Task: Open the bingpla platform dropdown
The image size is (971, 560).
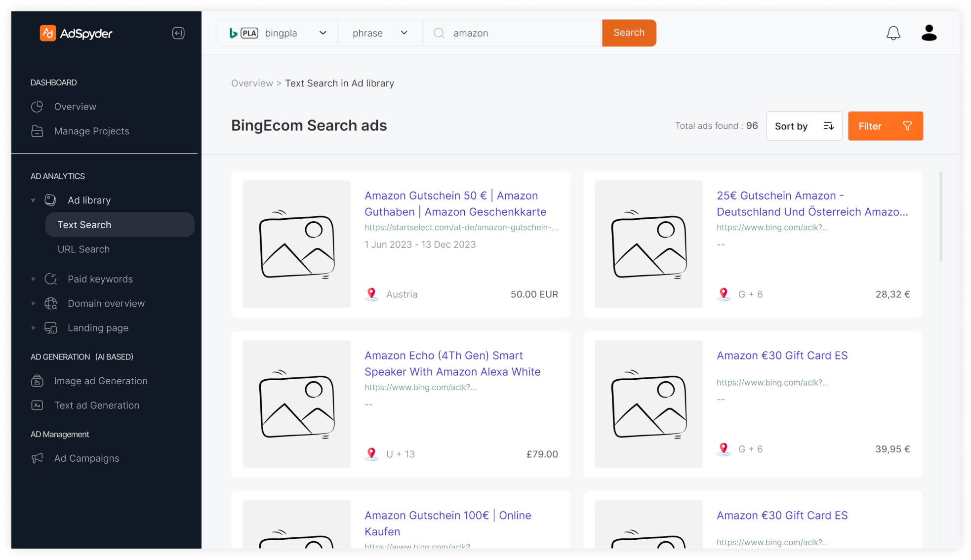Action: [277, 33]
